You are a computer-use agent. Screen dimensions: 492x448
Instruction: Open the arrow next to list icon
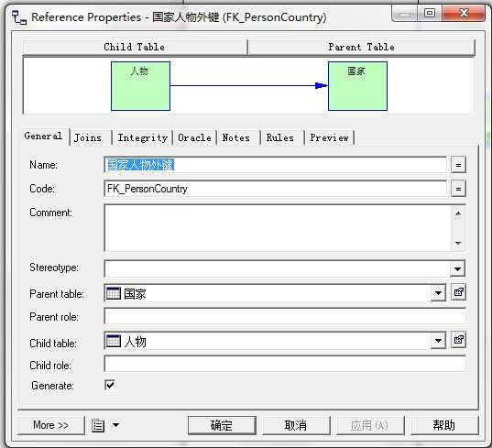[x=115, y=425]
